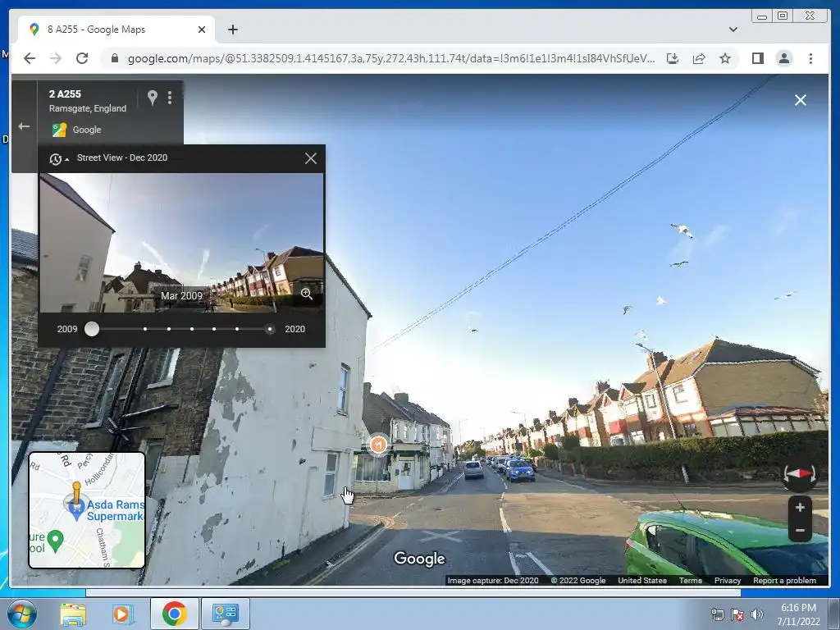
Task: Click the volume speaker tray icon
Action: [x=757, y=614]
